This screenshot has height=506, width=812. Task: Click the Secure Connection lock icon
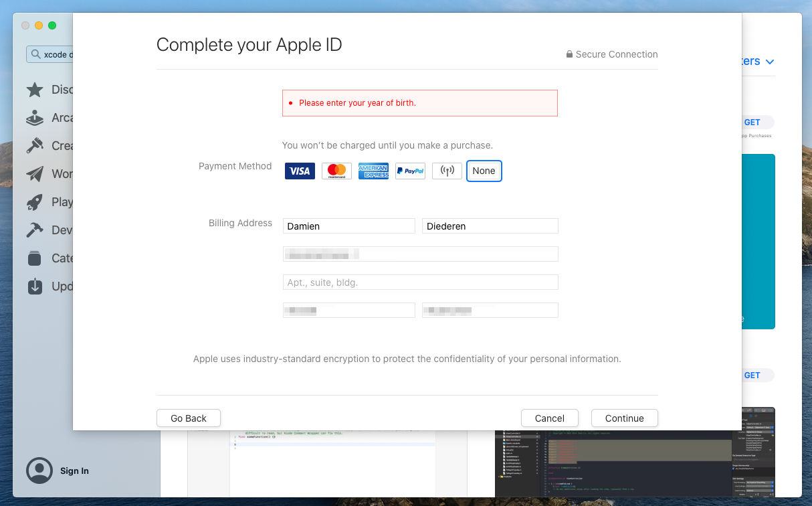[569, 54]
